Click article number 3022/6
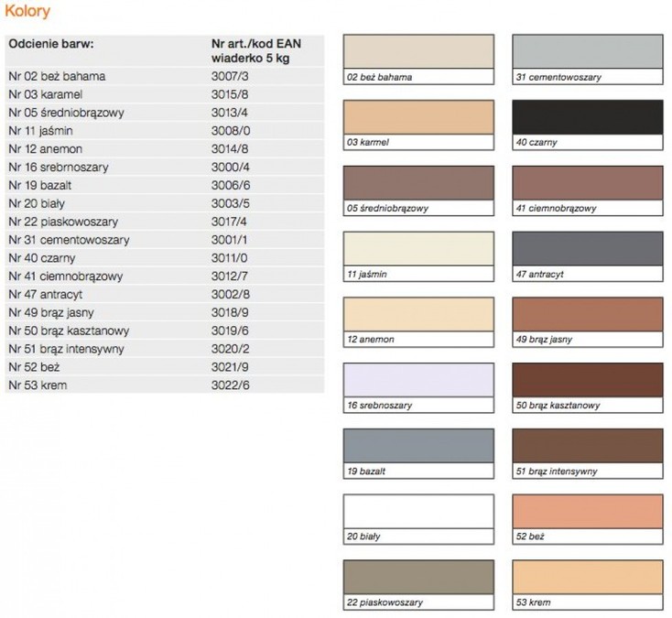The height and width of the screenshot is (618, 672). (x=230, y=385)
